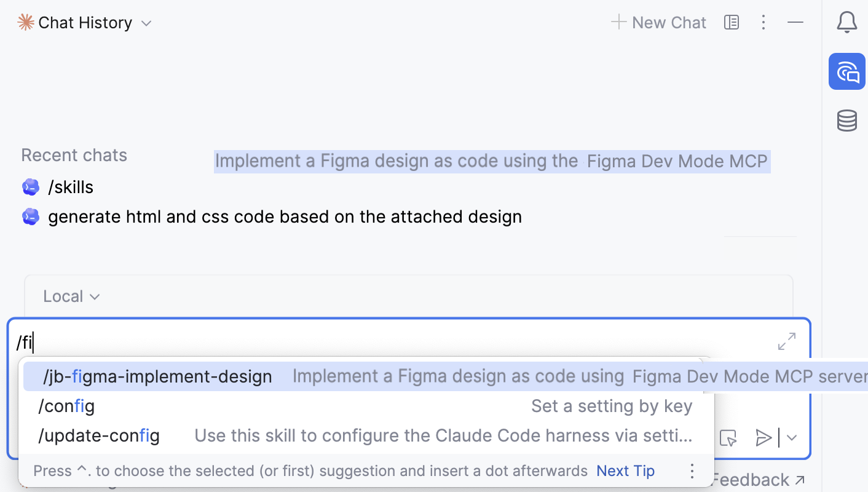Open the completion popup three-dot options
The image size is (868, 492).
pos(692,471)
